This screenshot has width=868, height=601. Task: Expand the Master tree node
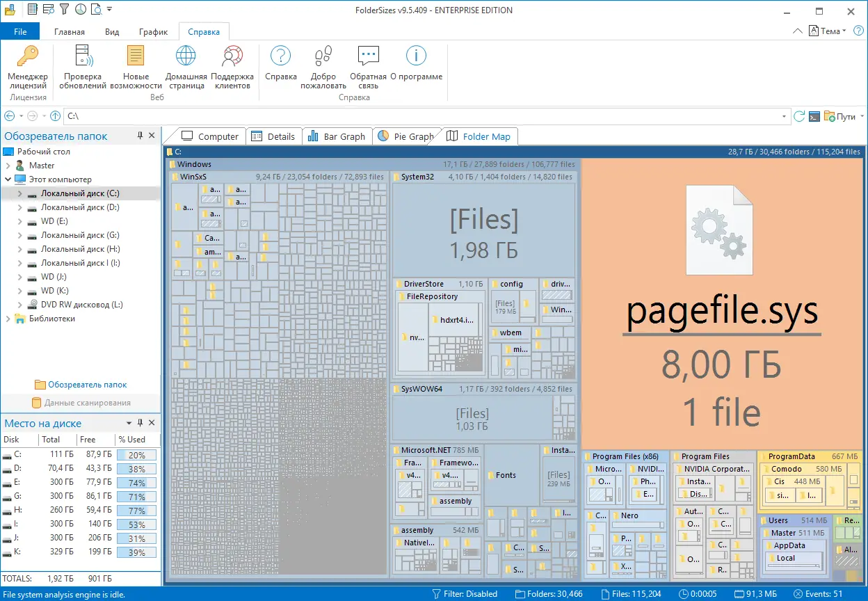click(x=8, y=166)
